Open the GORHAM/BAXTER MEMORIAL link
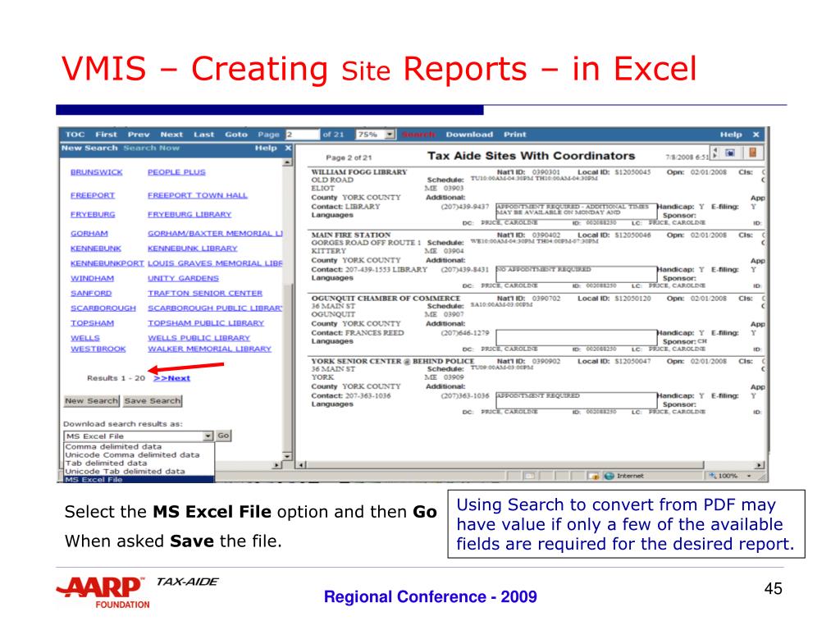This screenshot has width=840, height=630. (215, 234)
